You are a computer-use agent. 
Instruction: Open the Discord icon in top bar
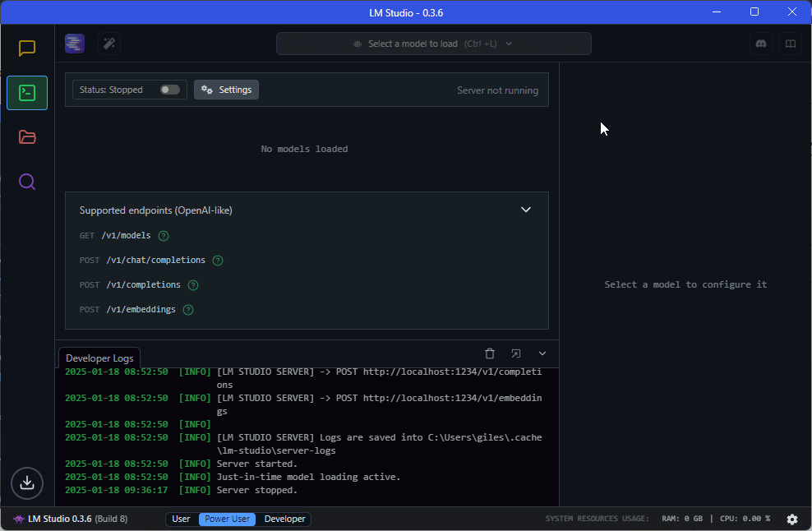pyautogui.click(x=761, y=44)
